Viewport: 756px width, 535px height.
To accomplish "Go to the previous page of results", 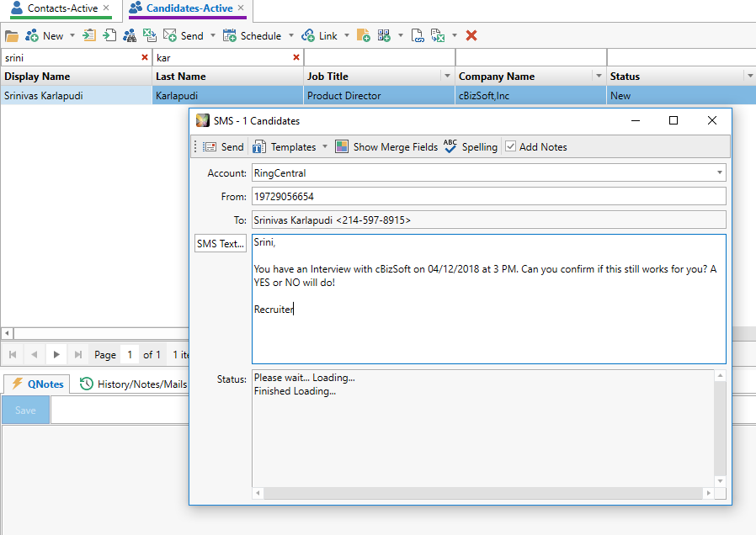I will pyautogui.click(x=35, y=355).
